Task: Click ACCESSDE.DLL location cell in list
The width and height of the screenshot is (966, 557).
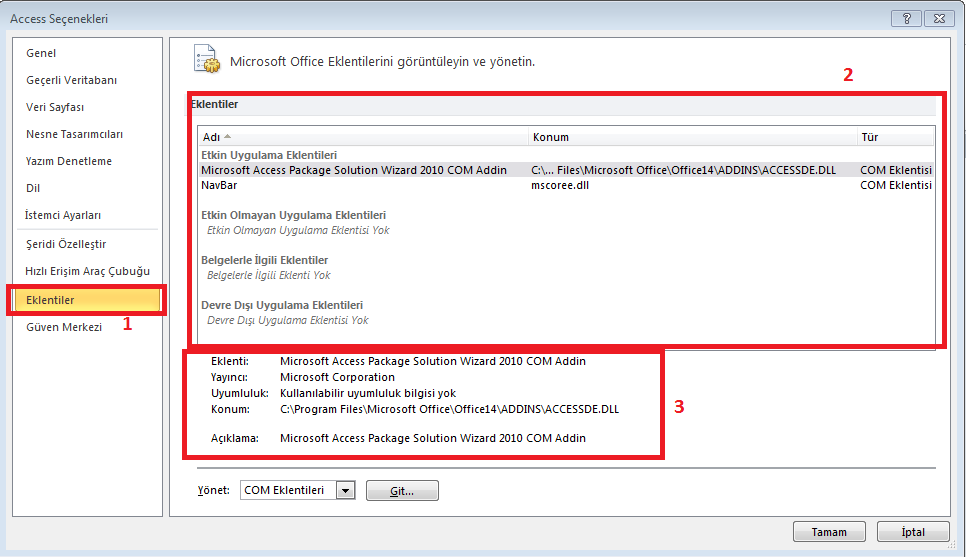Action: pos(684,170)
